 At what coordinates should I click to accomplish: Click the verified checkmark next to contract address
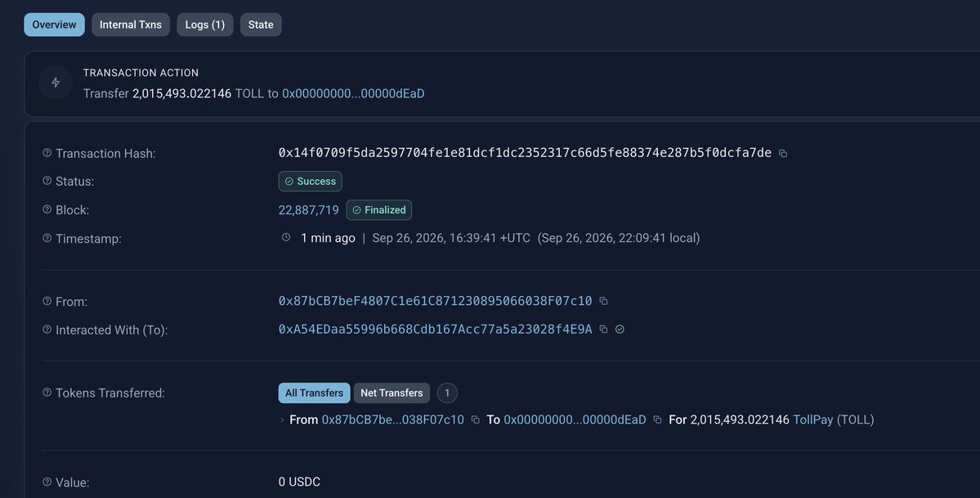(x=620, y=329)
